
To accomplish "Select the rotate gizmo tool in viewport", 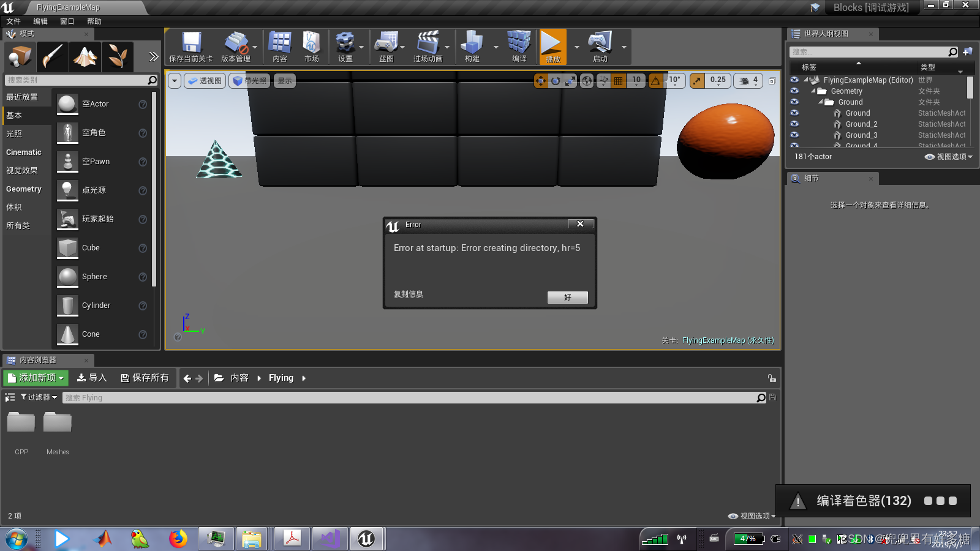I will [x=556, y=81].
